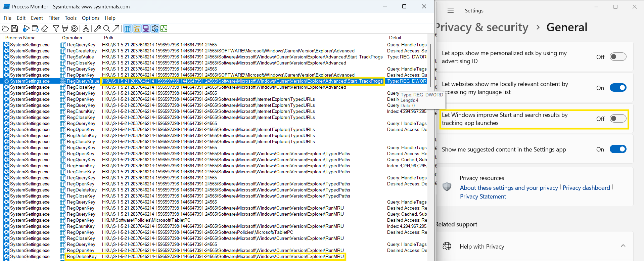Click the wrench toolbar icon
The image size is (644, 261).
[x=98, y=29]
